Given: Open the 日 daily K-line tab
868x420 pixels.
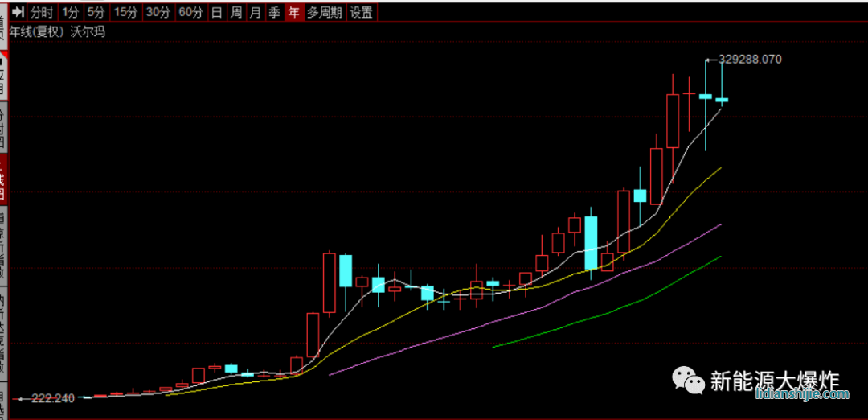Looking at the screenshot, I should pyautogui.click(x=216, y=12).
